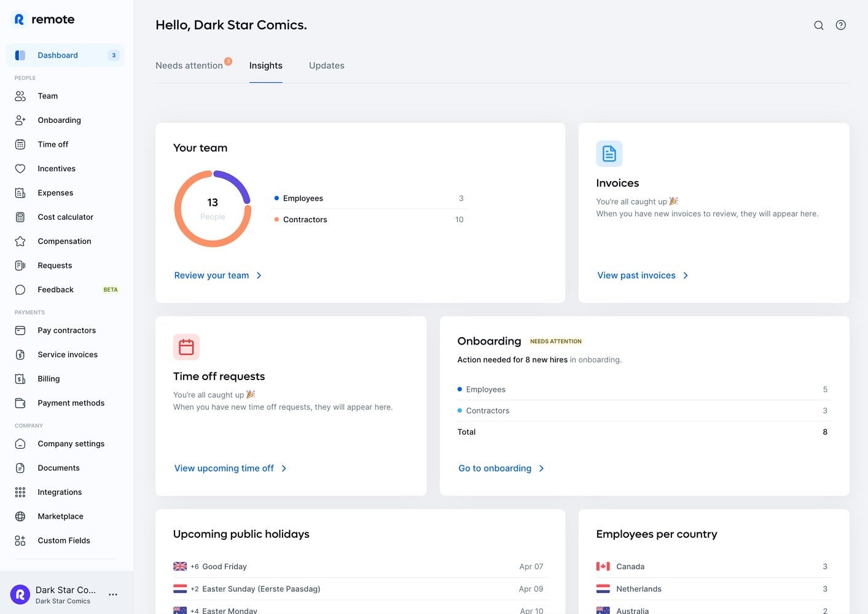Click arrow beside Go to onboarding
Viewport: 868px width, 614px height.
[541, 468]
